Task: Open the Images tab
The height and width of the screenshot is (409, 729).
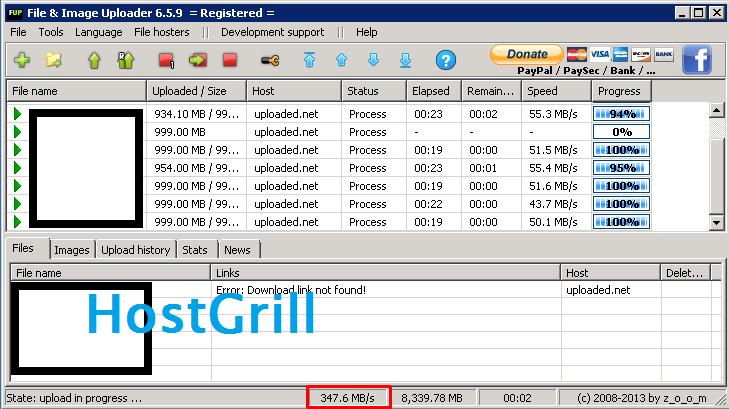Action: pyautogui.click(x=71, y=250)
